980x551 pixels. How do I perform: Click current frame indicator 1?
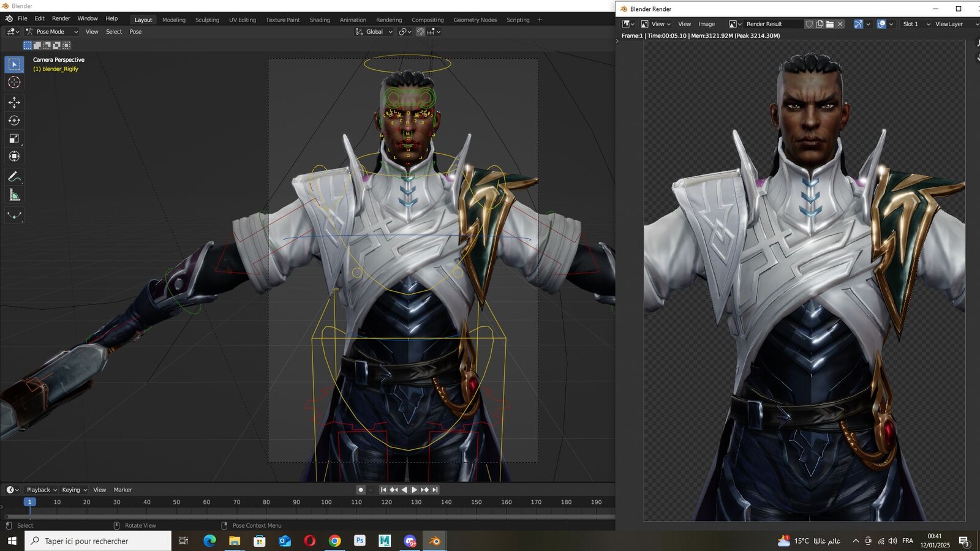click(29, 502)
